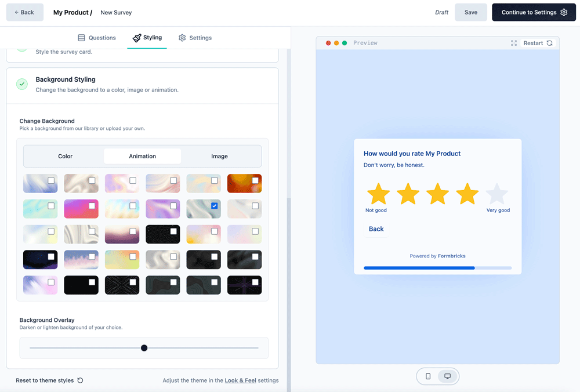Image resolution: width=580 pixels, height=392 pixels.
Task: Switch to the Image background tab
Action: [219, 156]
